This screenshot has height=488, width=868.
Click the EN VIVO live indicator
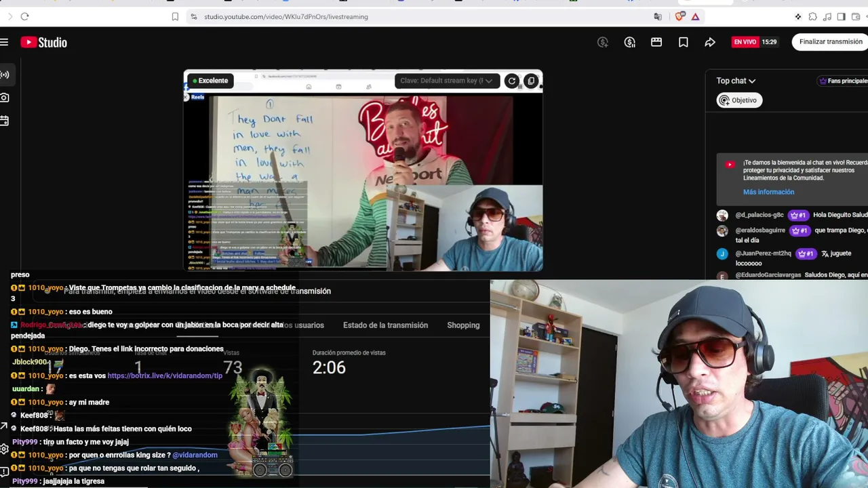745,42
